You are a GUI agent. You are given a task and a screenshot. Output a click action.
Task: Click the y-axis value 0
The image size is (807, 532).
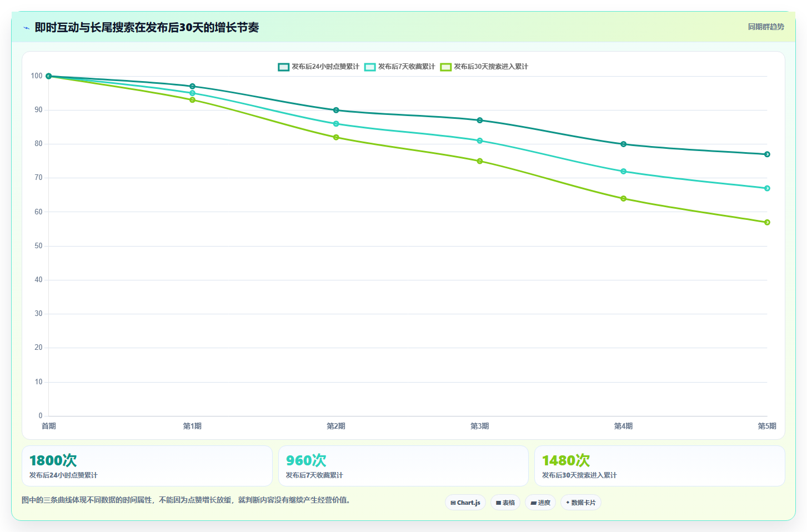[x=41, y=416]
